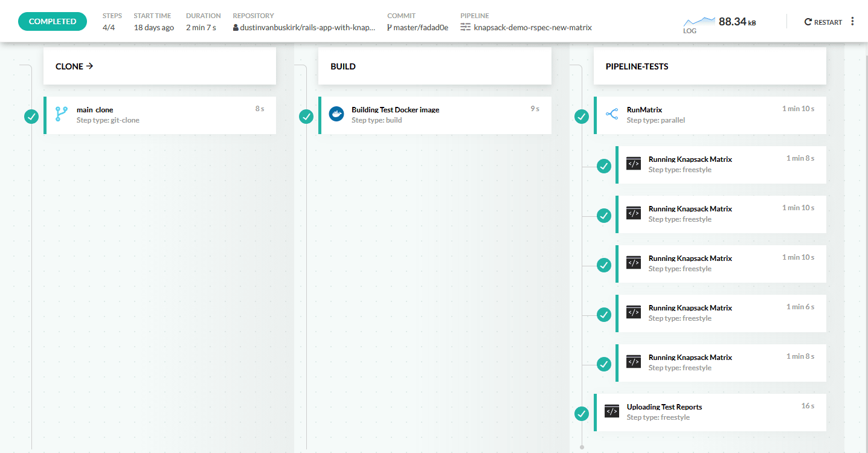Click the Uploading Test Reports terminal icon

612,411
